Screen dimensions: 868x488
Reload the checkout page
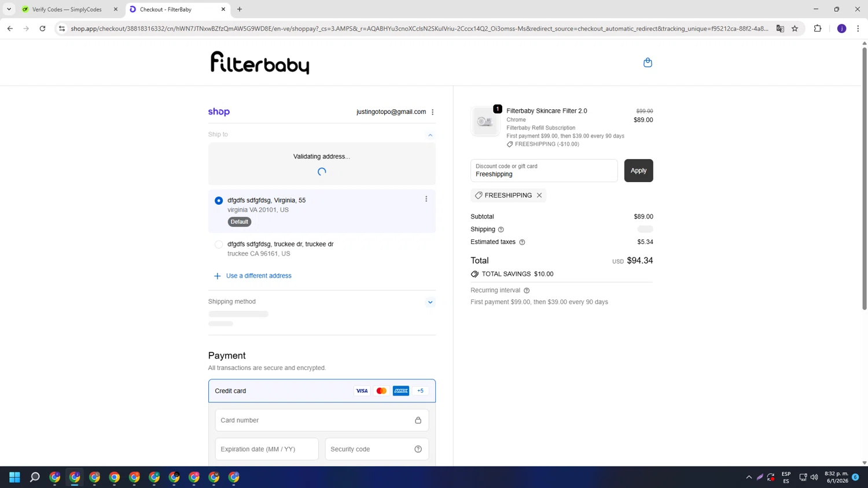[42, 28]
